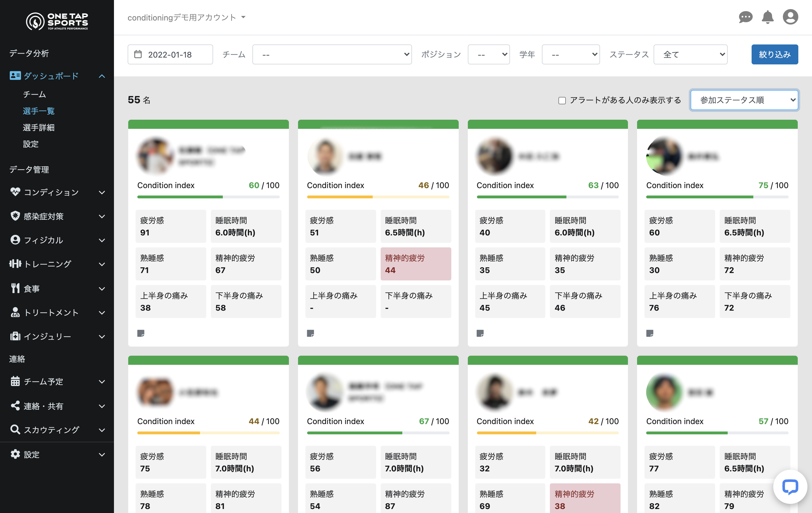Image resolution: width=812 pixels, height=513 pixels.
Task: Open the ステータス dropdown showing 全て
Action: tap(690, 54)
